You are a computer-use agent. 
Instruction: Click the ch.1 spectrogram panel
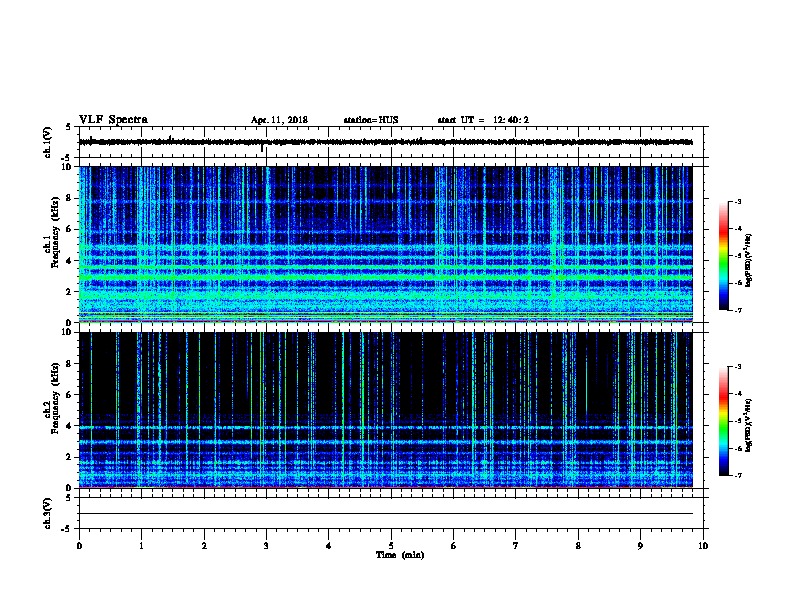[386, 244]
